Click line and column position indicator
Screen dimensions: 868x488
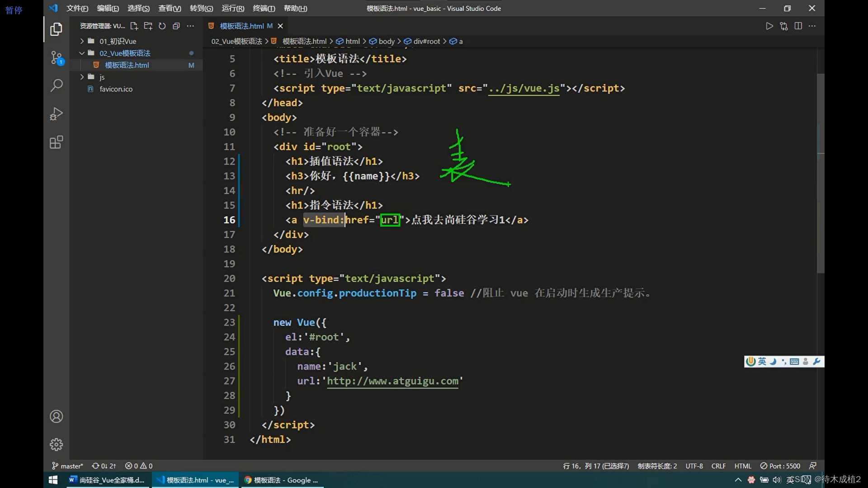point(596,466)
